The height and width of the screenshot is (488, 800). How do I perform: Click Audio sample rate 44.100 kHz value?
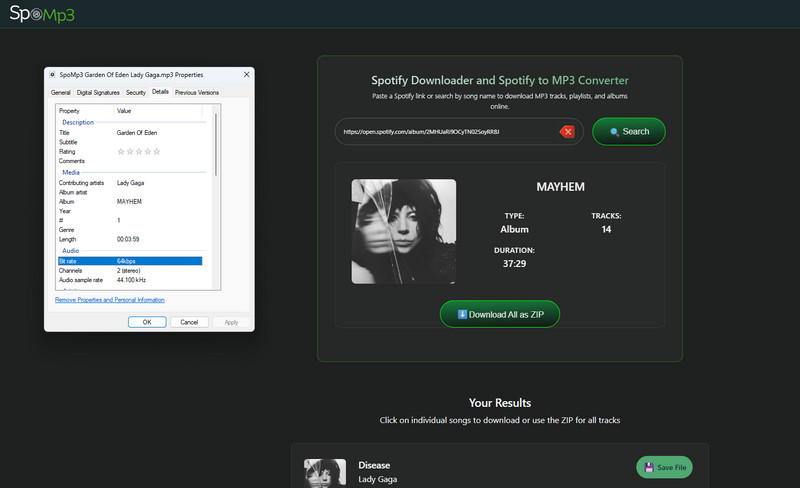point(131,280)
